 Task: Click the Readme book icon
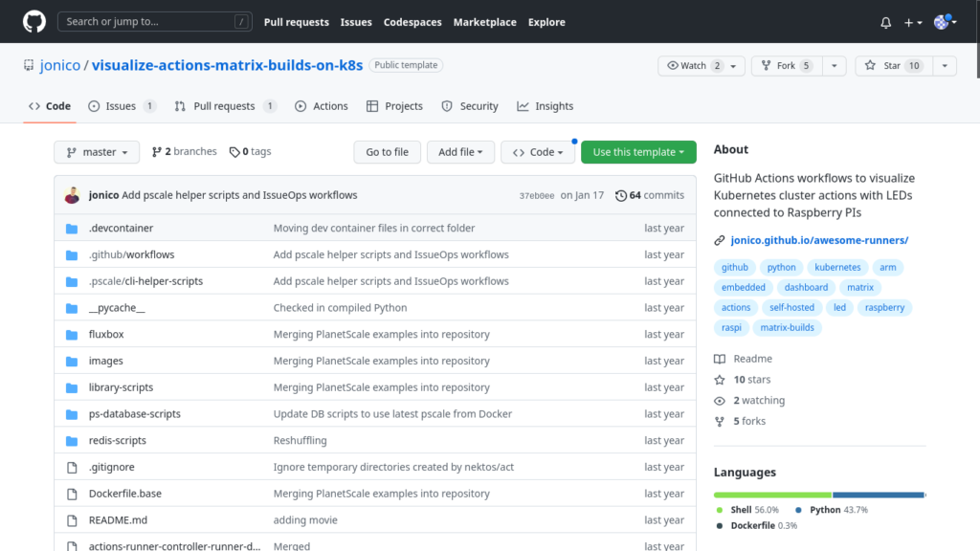(720, 359)
